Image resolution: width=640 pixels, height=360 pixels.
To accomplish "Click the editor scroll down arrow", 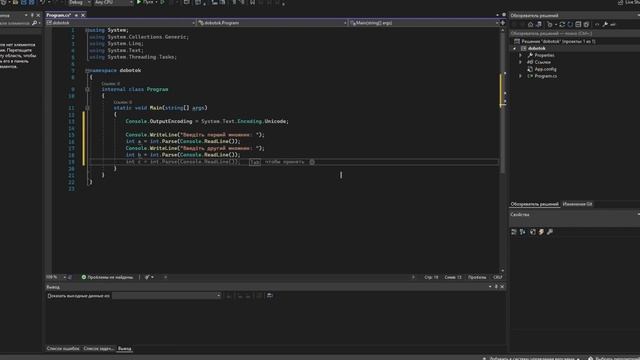I will tap(503, 270).
